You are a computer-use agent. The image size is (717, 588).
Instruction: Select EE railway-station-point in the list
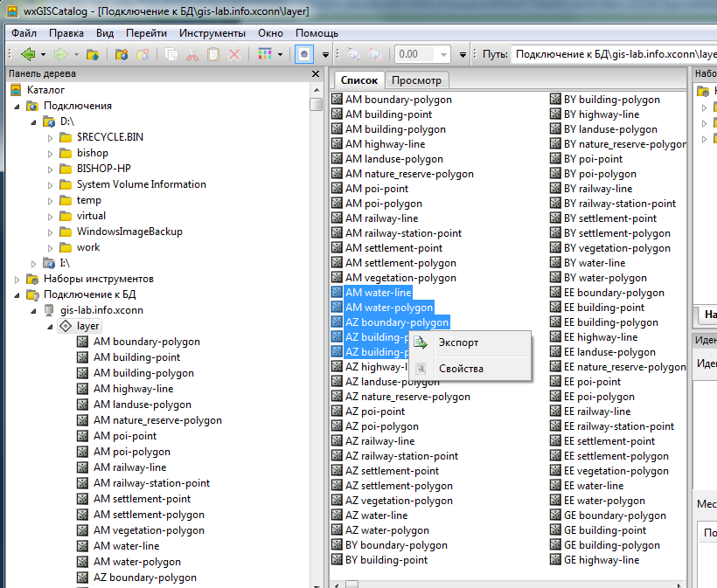tap(619, 426)
